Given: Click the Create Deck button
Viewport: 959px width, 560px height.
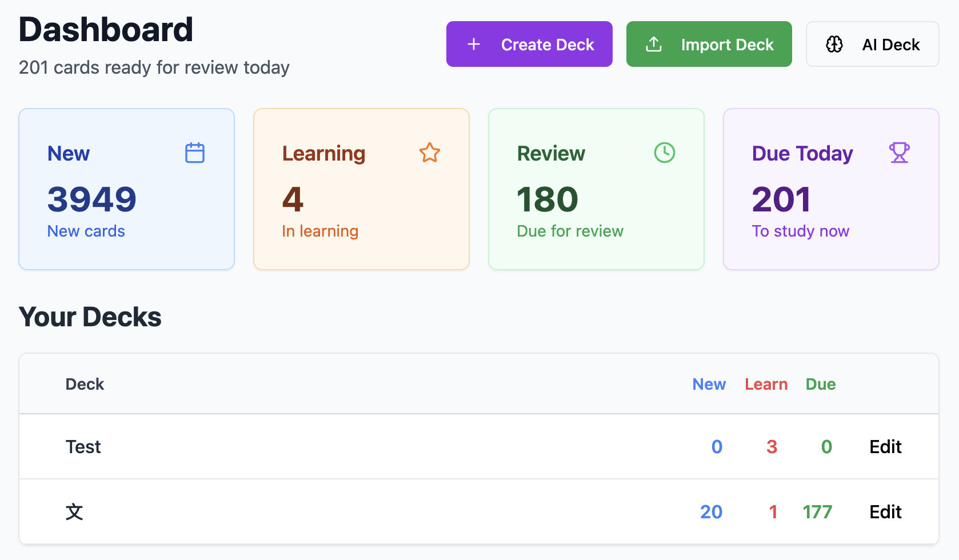Looking at the screenshot, I should click(x=529, y=43).
